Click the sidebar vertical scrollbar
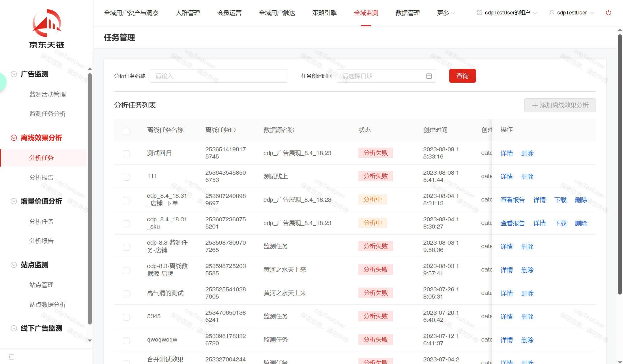 90,199
